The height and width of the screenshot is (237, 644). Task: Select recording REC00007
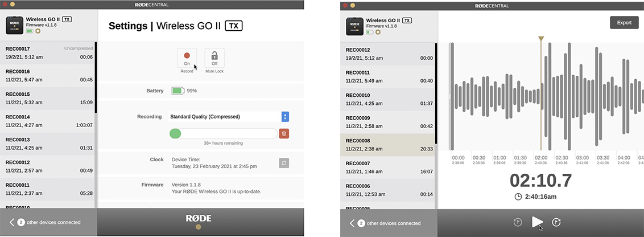[x=388, y=167]
